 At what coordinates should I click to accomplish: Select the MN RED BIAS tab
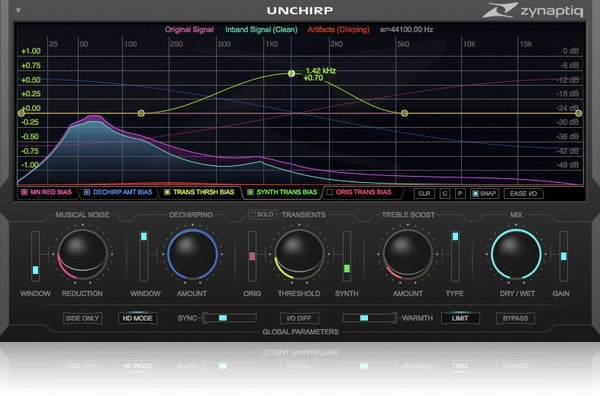47,192
